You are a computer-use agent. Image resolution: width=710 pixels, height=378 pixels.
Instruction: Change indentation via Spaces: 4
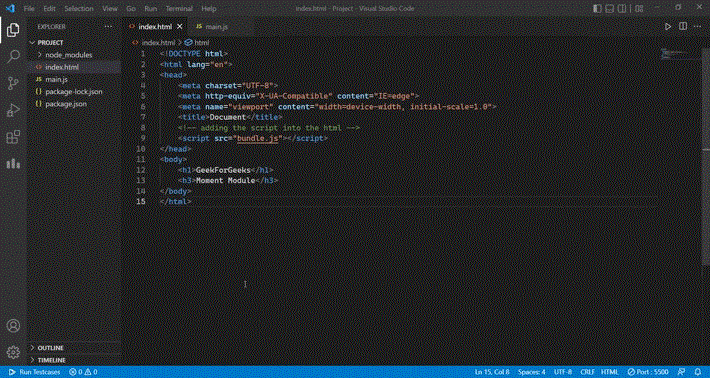(532, 372)
